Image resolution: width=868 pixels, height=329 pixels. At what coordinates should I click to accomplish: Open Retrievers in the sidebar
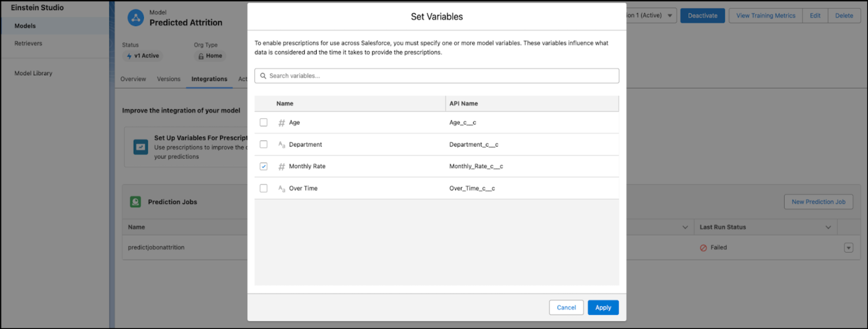coord(28,44)
